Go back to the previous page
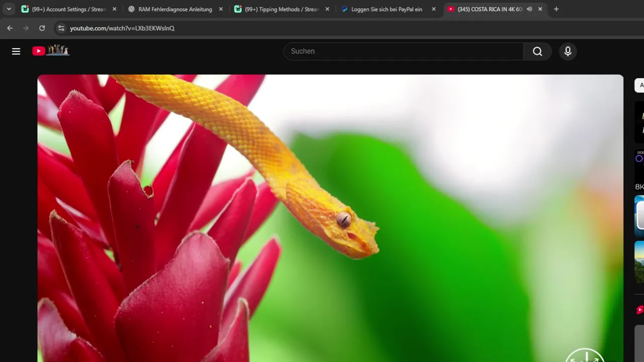This screenshot has height=362, width=644. tap(10, 28)
